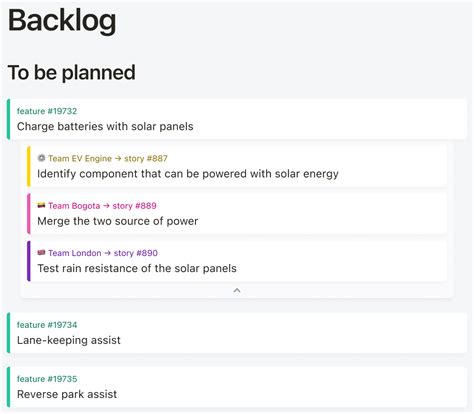
Task: Open the feature #19734 link
Action: [47, 325]
